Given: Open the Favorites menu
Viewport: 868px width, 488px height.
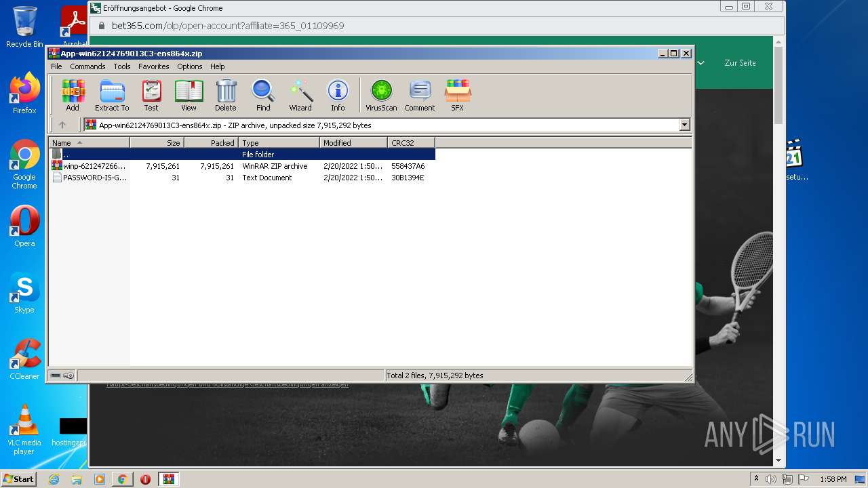Looking at the screenshot, I should (x=154, y=66).
